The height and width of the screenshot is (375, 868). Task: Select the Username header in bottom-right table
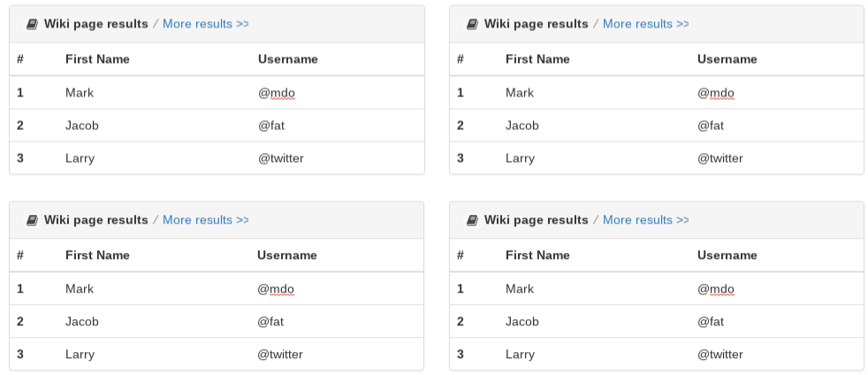[x=727, y=256]
